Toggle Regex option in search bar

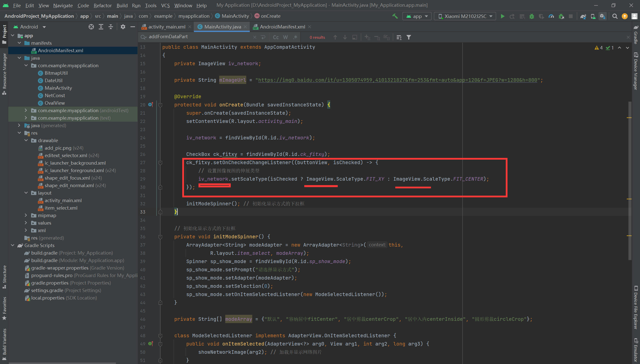tap(295, 37)
